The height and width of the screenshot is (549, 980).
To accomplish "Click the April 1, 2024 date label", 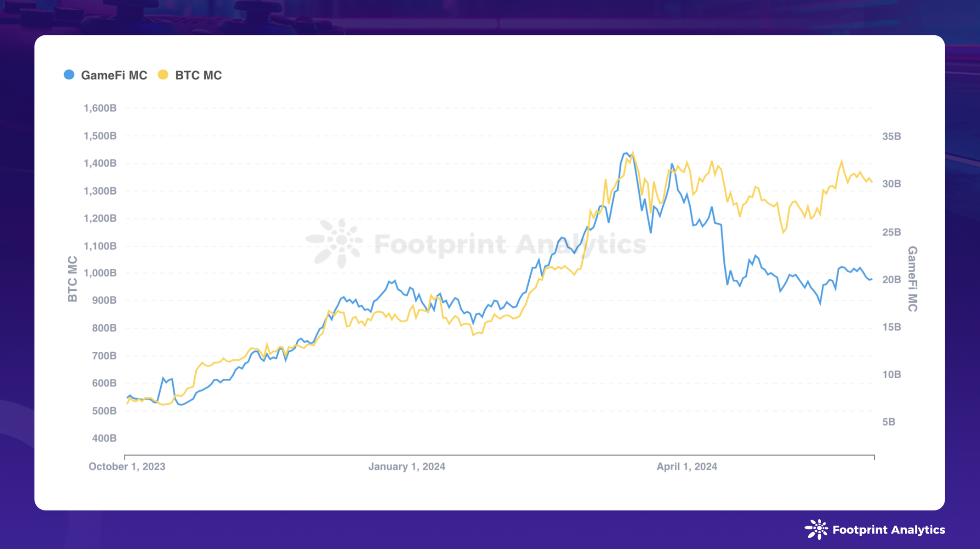I will pyautogui.click(x=687, y=467).
